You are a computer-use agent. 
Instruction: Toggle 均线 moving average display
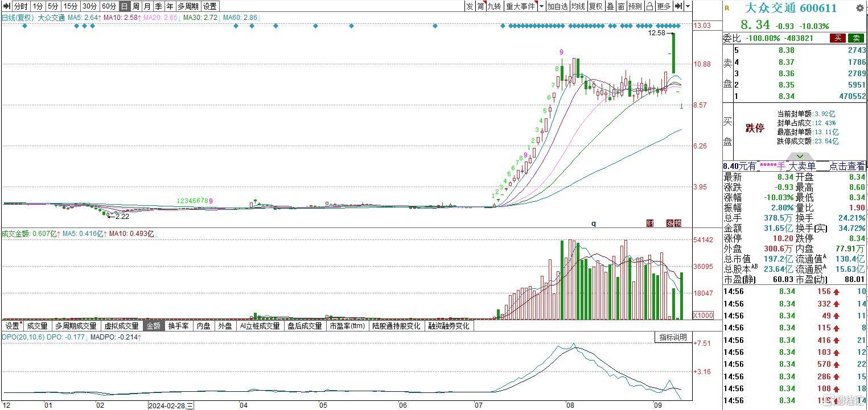coord(578,6)
